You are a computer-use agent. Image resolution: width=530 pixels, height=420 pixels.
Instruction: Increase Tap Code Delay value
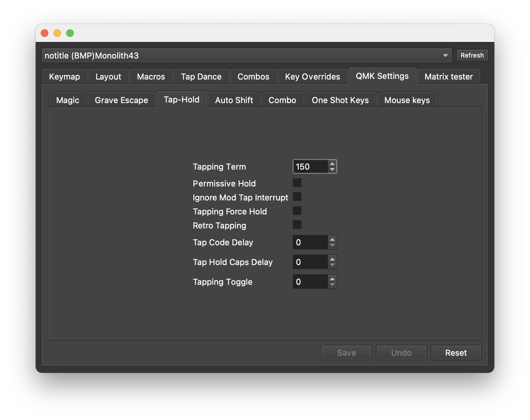point(332,239)
